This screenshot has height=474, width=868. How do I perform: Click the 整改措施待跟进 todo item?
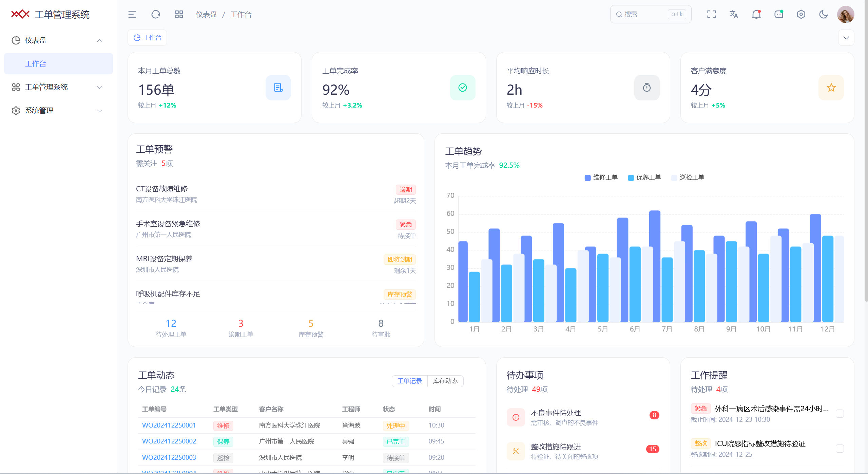583,451
